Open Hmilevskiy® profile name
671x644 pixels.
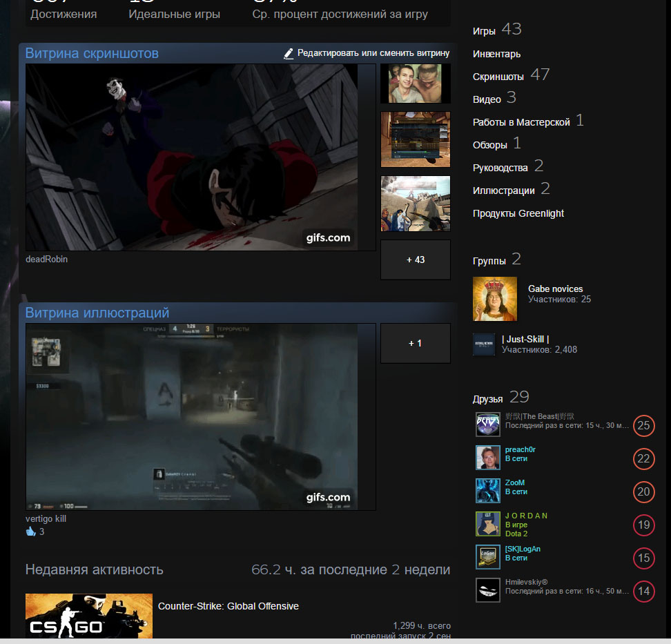526,582
